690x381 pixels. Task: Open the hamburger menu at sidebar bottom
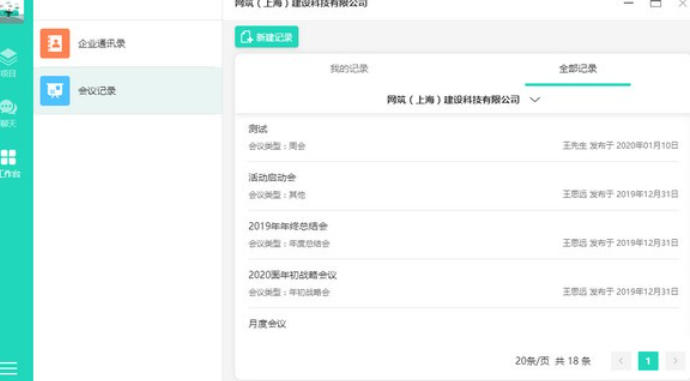click(9, 368)
